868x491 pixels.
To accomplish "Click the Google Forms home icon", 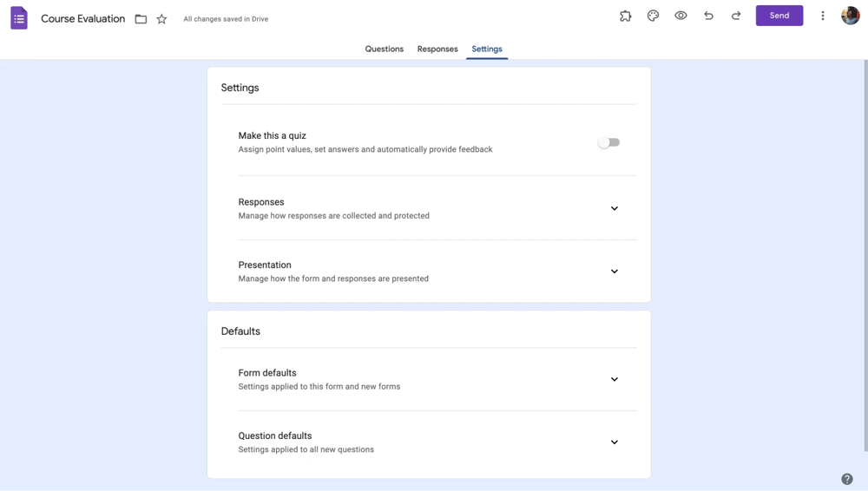I will 19,18.
